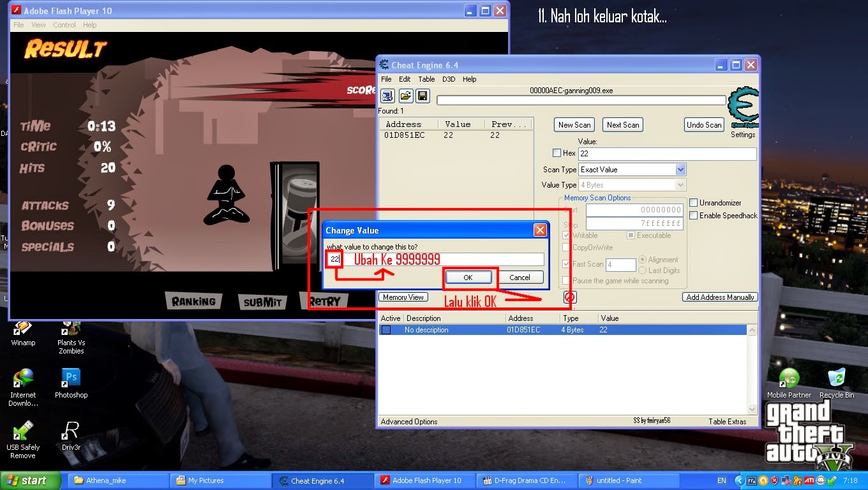Click the RANKING button in the game
Screen dimensions: 868x490
click(x=193, y=301)
